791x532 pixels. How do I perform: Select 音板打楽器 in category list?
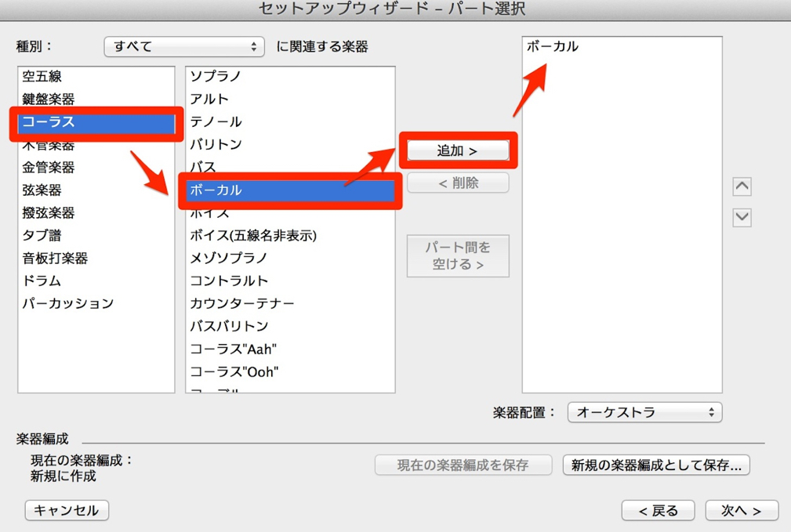[96, 259]
